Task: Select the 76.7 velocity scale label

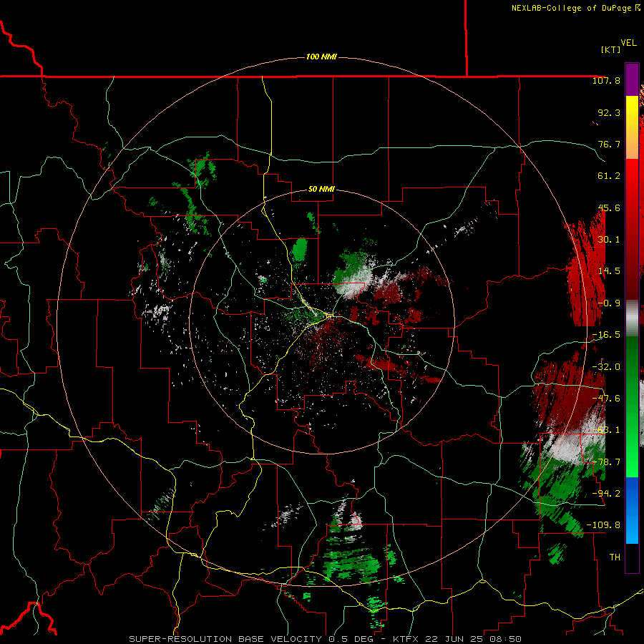Action: (x=609, y=144)
